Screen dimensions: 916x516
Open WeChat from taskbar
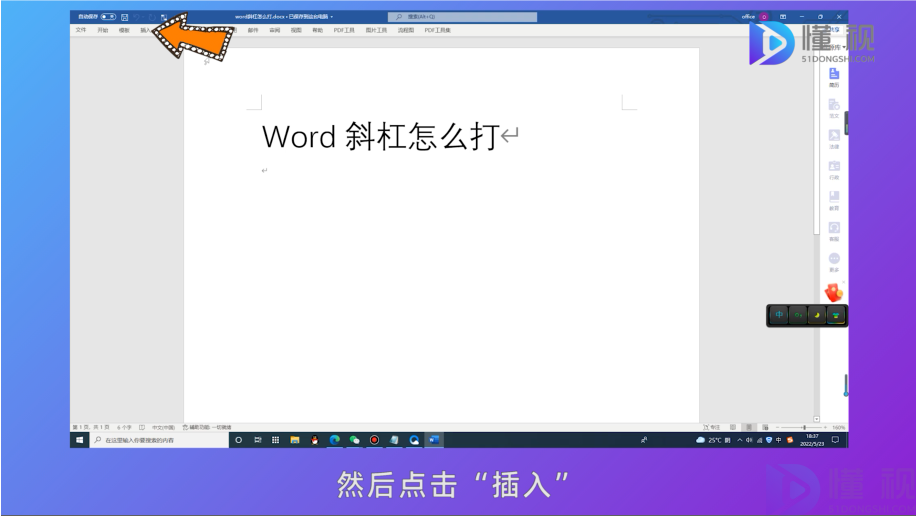tap(355, 440)
